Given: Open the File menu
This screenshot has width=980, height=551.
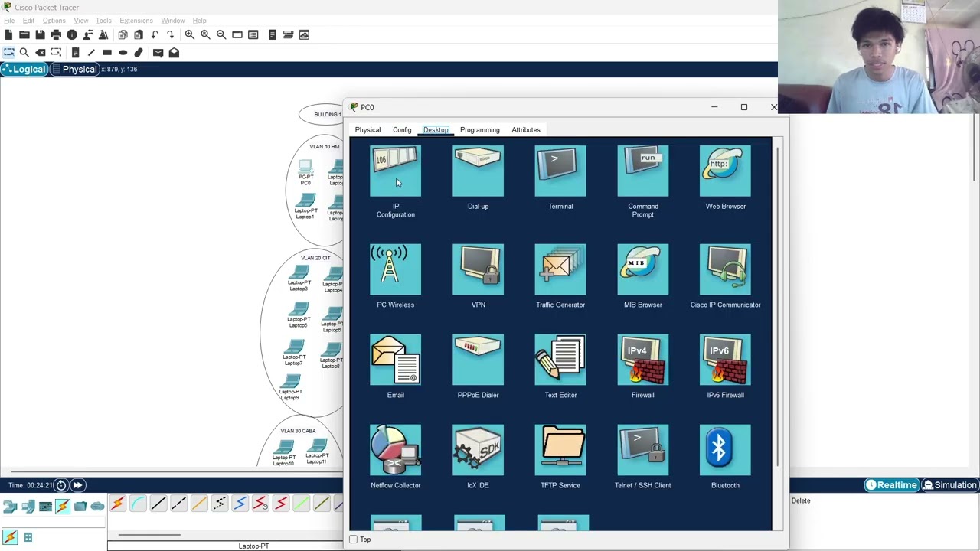Looking at the screenshot, I should coord(9,21).
